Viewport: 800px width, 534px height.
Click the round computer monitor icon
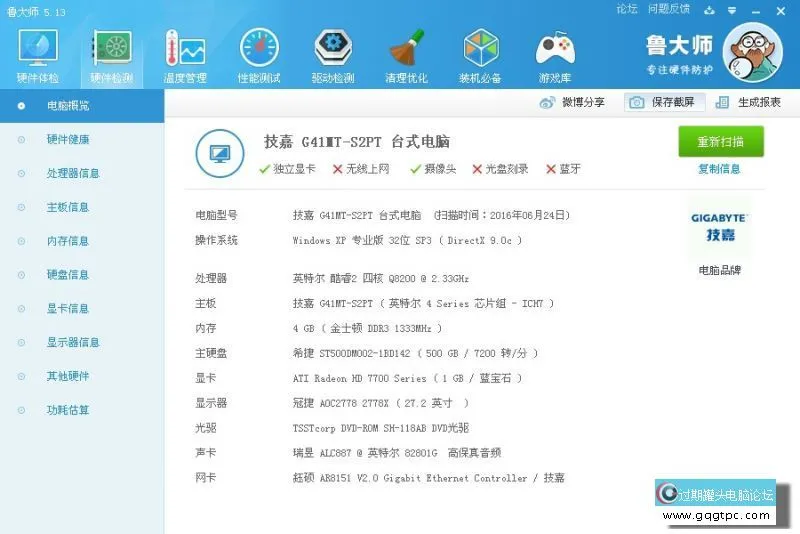220,153
